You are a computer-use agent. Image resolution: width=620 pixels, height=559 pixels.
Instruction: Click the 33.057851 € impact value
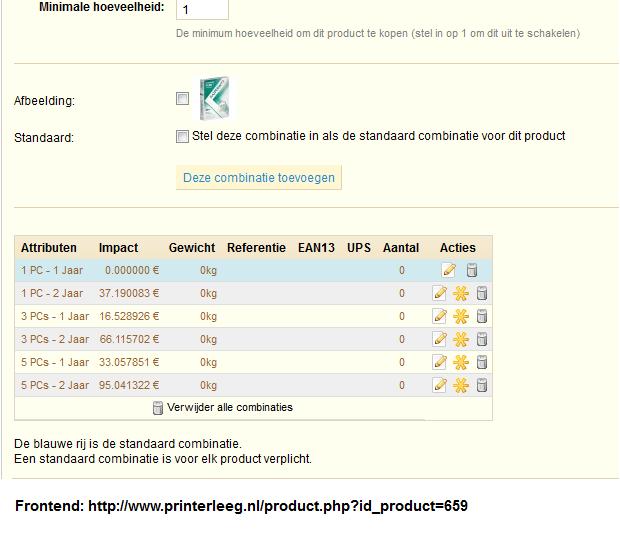[129, 362]
